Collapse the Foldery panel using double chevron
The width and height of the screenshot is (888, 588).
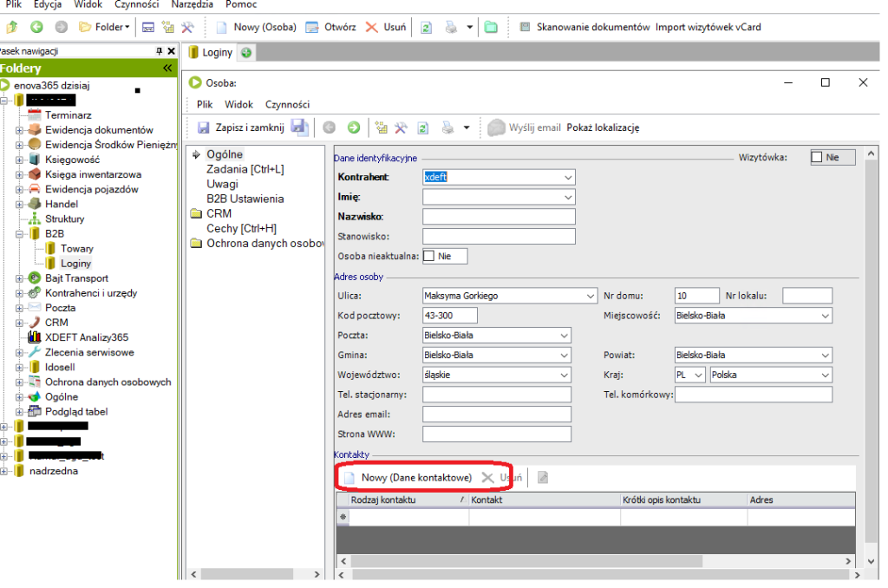click(166, 69)
